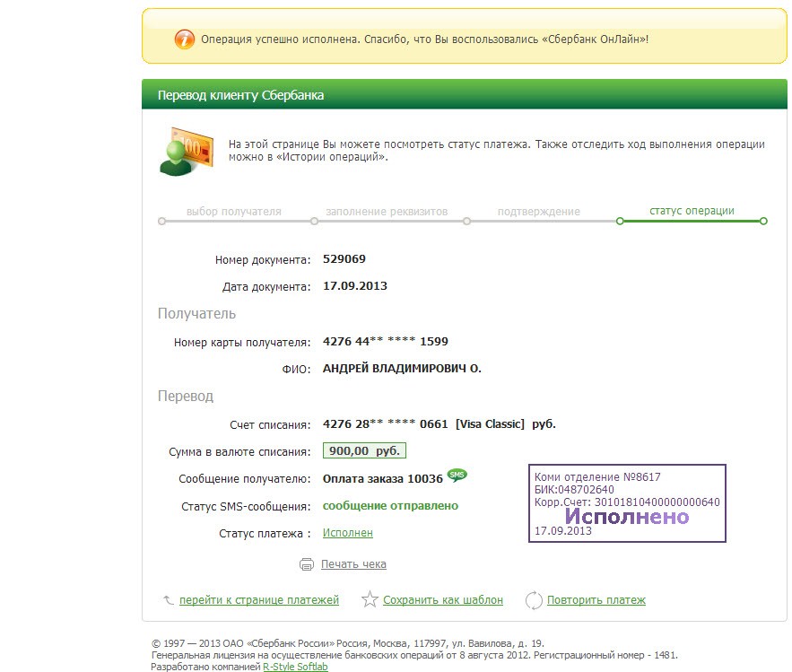The width and height of the screenshot is (792, 672).
Task: Click the Исполнено stamp box
Action: tap(627, 503)
